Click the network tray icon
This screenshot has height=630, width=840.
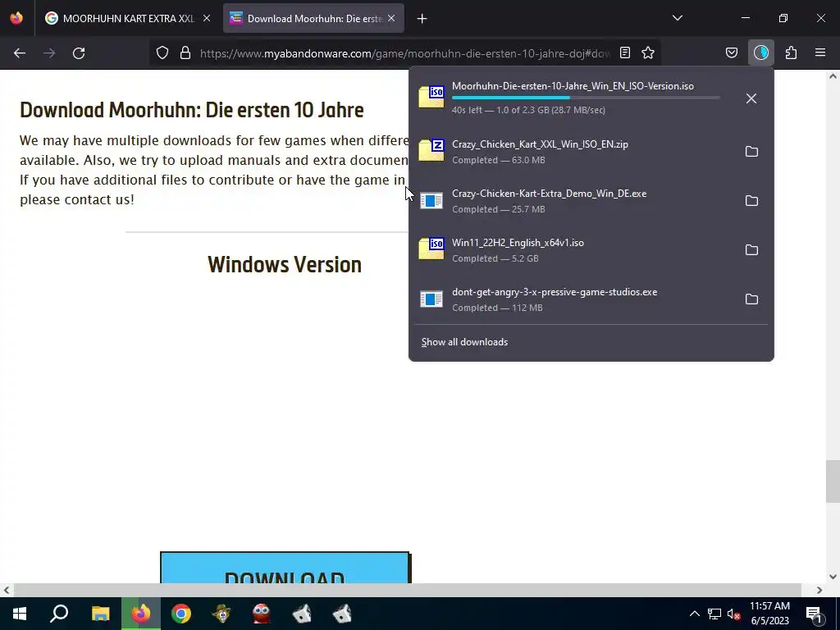[x=714, y=614]
